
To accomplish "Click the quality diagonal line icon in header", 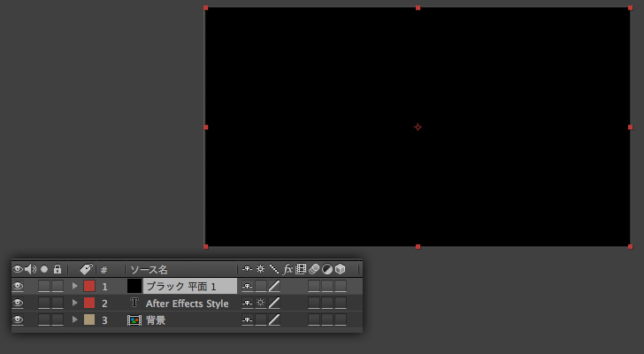I will (x=274, y=269).
